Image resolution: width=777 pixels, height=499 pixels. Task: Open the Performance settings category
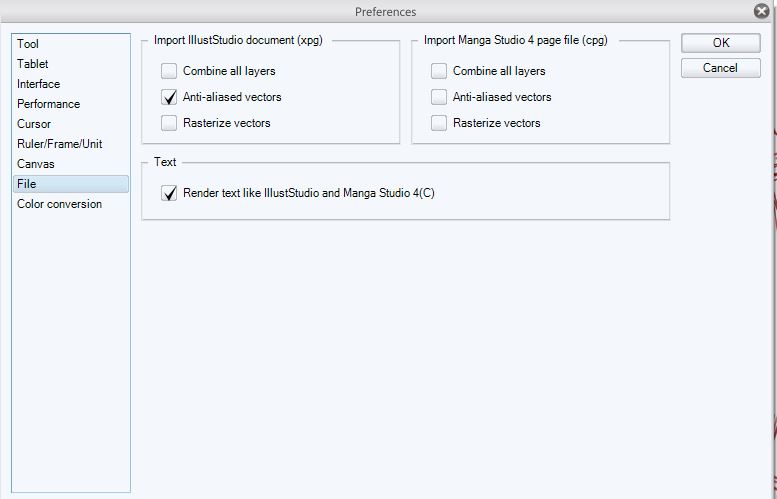click(x=48, y=104)
